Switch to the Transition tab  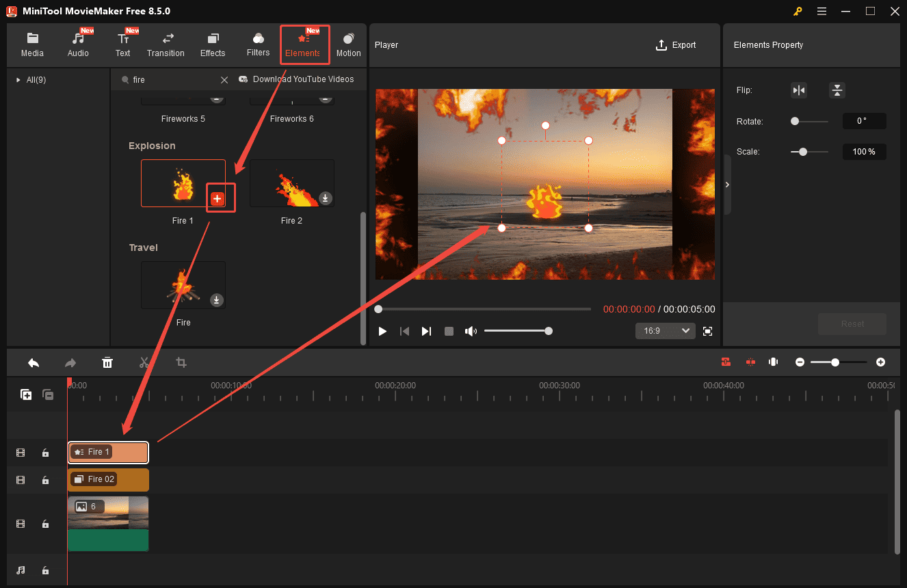[x=166, y=42]
